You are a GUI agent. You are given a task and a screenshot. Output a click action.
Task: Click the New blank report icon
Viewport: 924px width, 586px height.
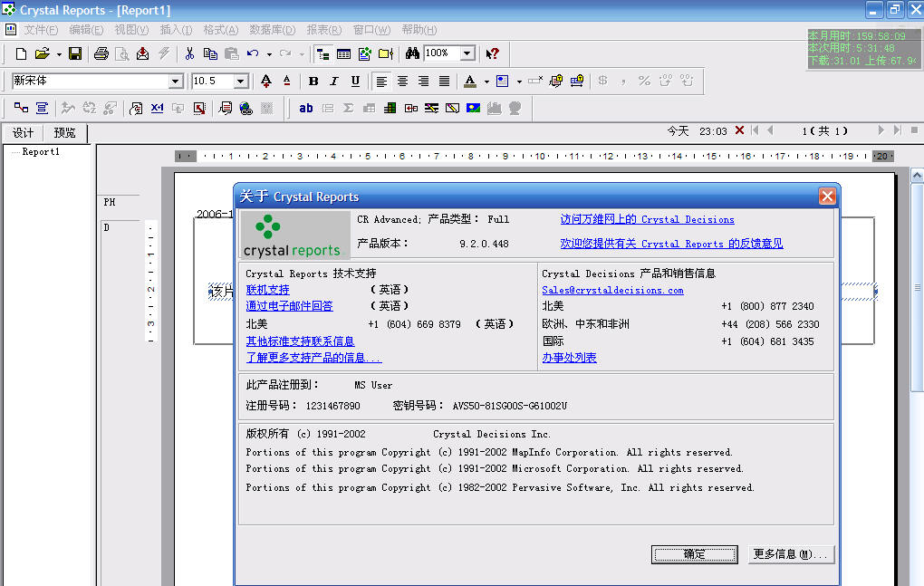[x=22, y=54]
